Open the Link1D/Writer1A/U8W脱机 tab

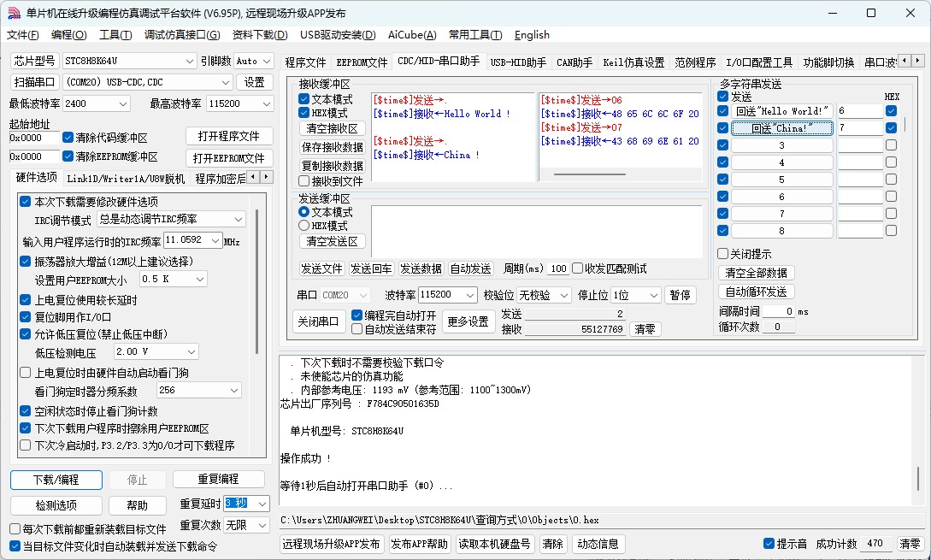point(126,178)
